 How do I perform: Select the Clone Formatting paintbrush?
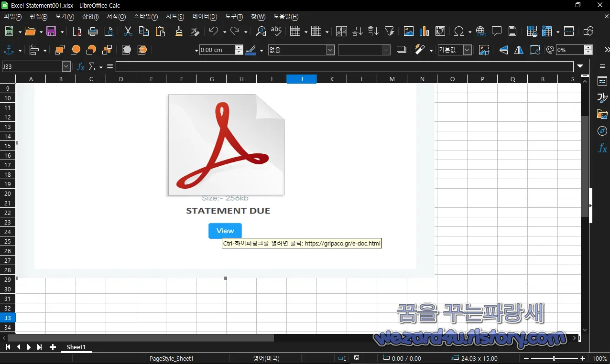pos(179,32)
